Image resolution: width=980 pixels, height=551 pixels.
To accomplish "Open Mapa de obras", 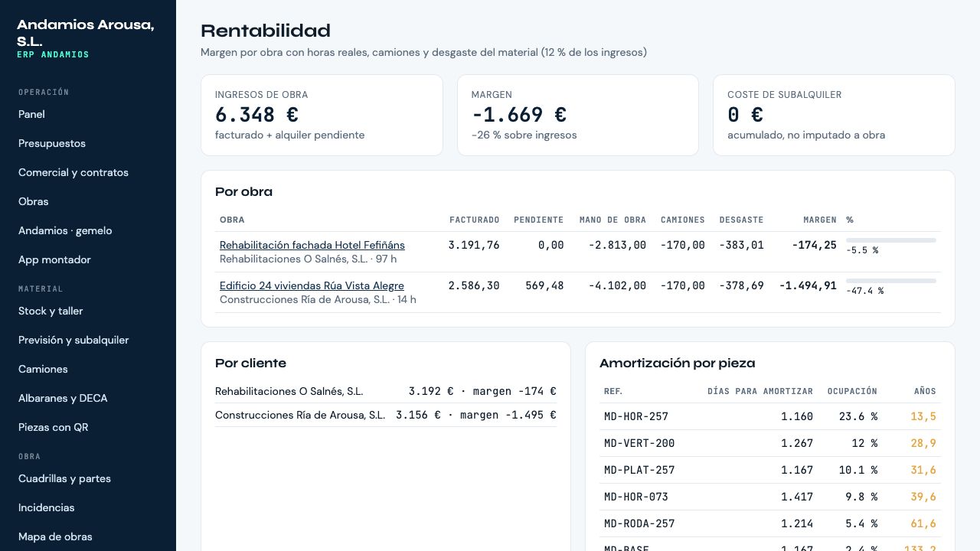I will click(x=55, y=536).
